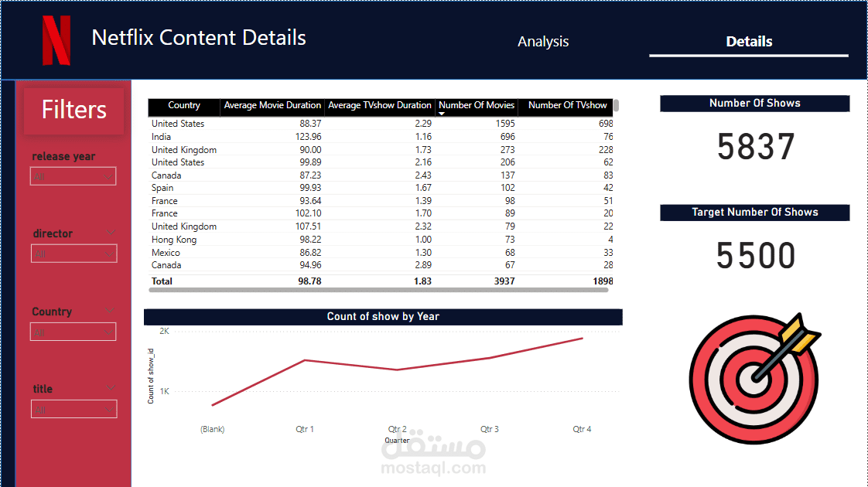Click Canada in the 94.96 row
Viewport: 868px width, 487px height.
166,265
